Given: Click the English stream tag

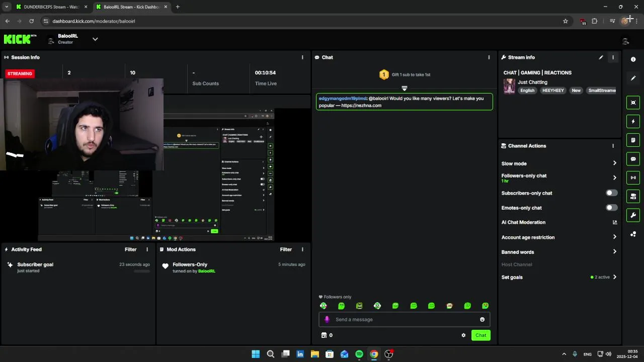Looking at the screenshot, I should click(527, 90).
